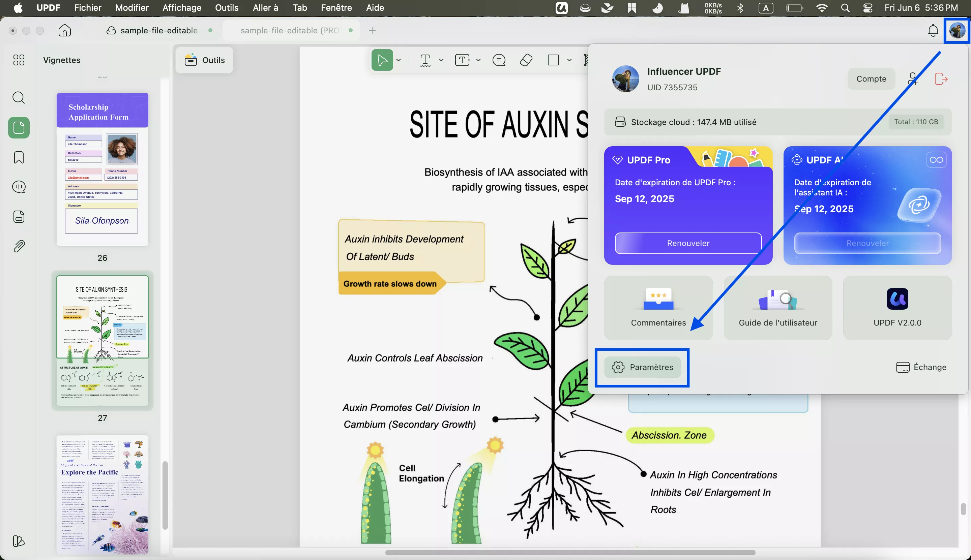Expand the selection tool dropdown arrow
Screen dimensions: 971x560
[x=399, y=60]
